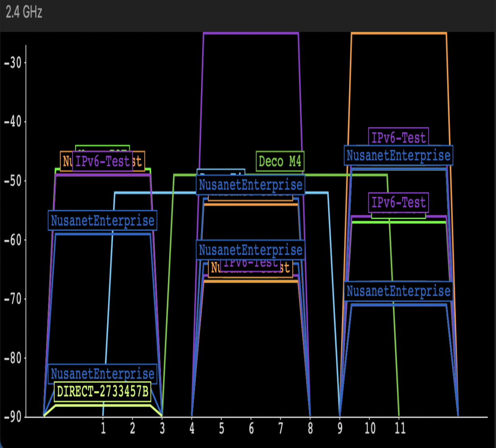This screenshot has height=448, width=496.
Task: Click the -60 signal strength axis label
Action: [x=13, y=240]
